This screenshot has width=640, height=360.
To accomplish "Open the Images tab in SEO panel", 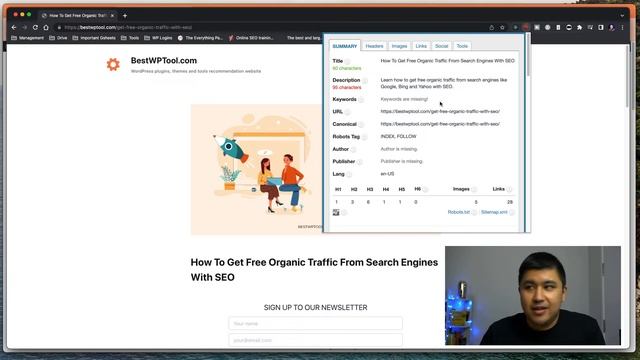I will 399,46.
